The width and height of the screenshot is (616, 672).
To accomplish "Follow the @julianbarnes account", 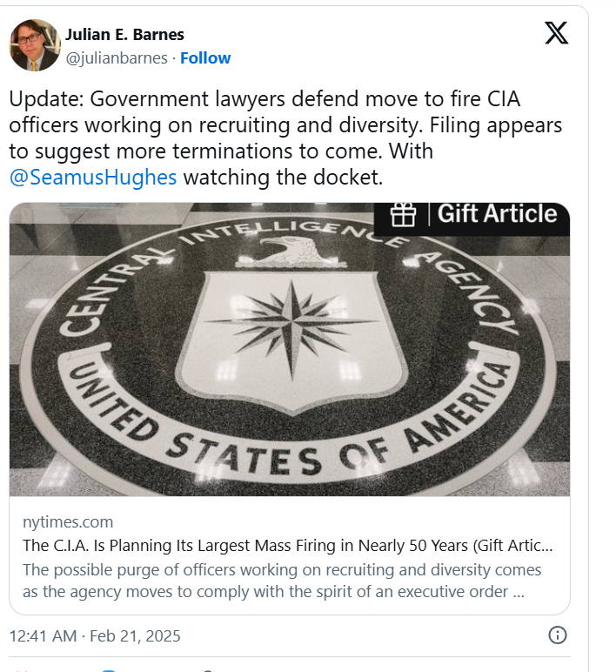I will [x=205, y=58].
